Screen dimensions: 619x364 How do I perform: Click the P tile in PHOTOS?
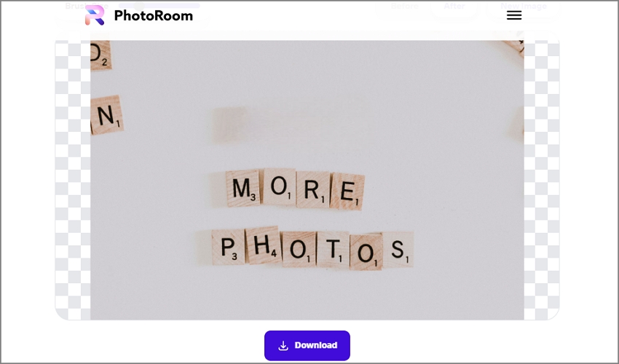pyautogui.click(x=228, y=247)
